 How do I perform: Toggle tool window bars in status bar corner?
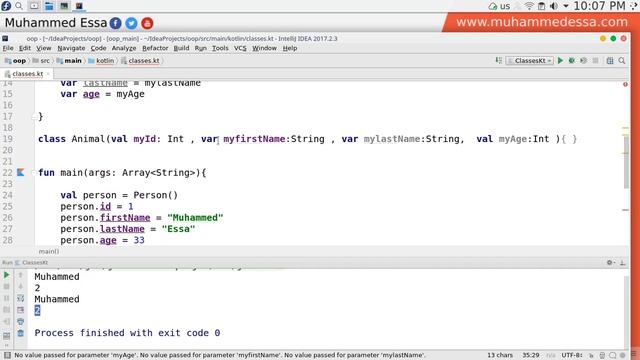tap(7, 355)
